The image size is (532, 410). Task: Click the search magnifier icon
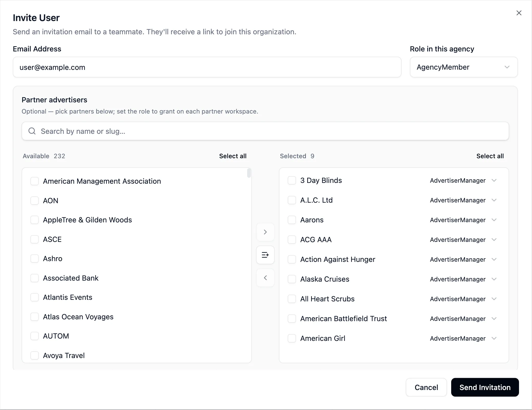[x=32, y=131]
